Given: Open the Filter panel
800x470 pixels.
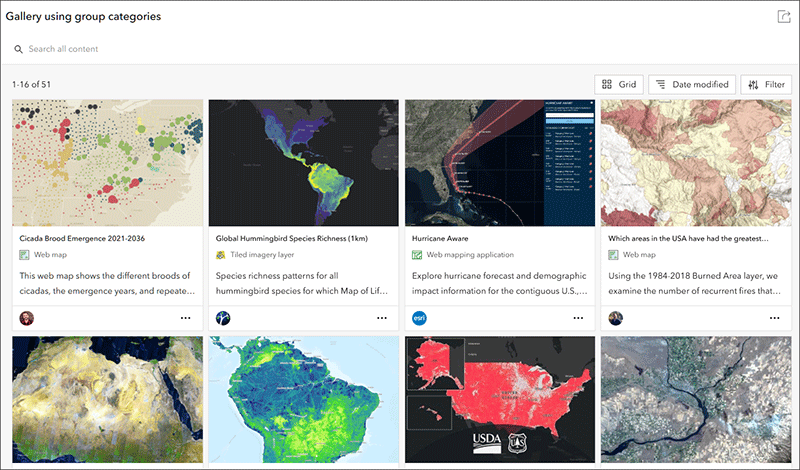Looking at the screenshot, I should coord(766,85).
